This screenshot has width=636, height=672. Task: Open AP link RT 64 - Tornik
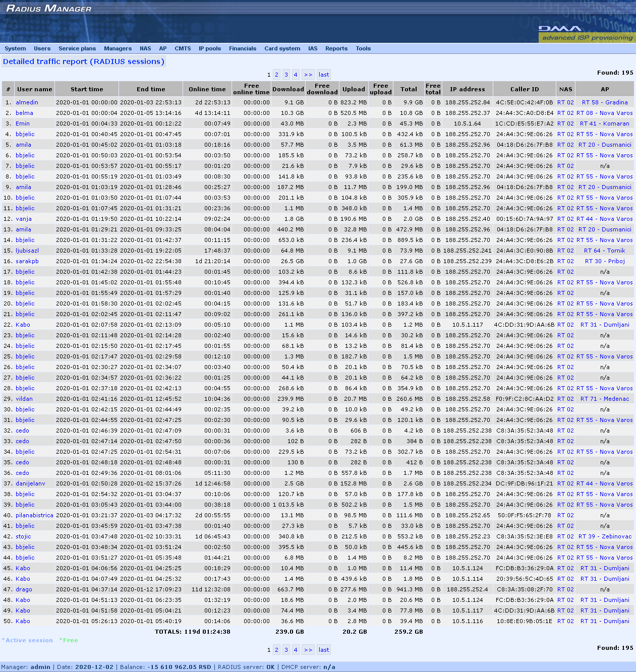(x=605, y=251)
